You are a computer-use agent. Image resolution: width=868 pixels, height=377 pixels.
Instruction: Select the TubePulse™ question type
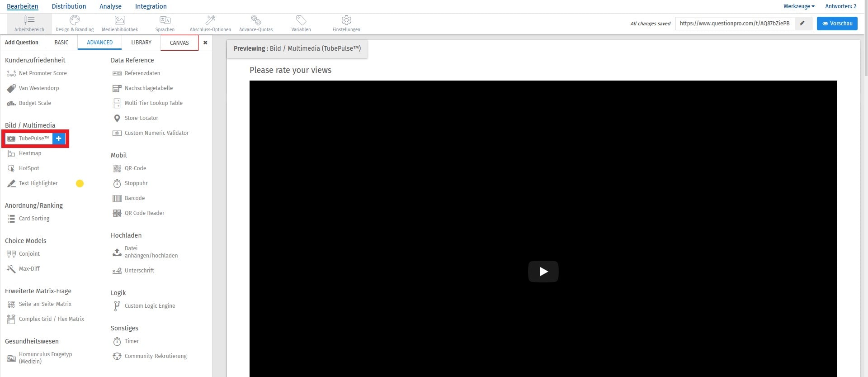28,138
